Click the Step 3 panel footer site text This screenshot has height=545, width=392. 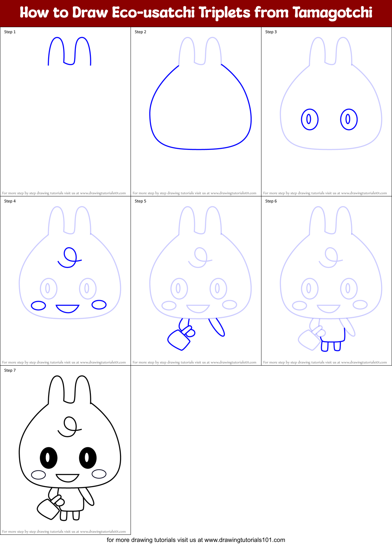tap(325, 193)
